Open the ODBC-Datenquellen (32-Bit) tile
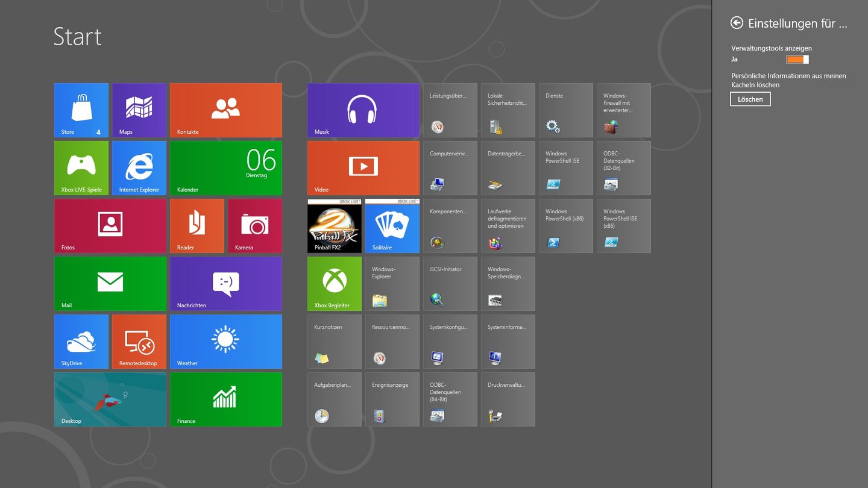The image size is (868, 488). pyautogui.click(x=624, y=168)
